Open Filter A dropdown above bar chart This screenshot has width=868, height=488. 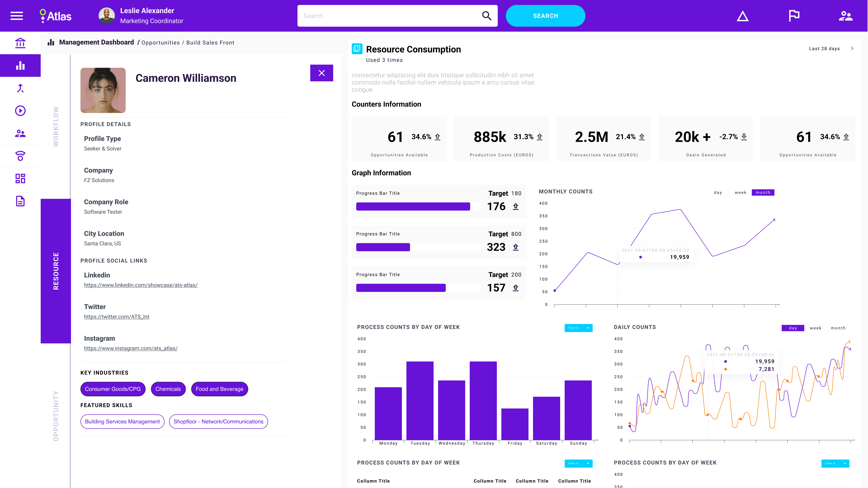(578, 328)
